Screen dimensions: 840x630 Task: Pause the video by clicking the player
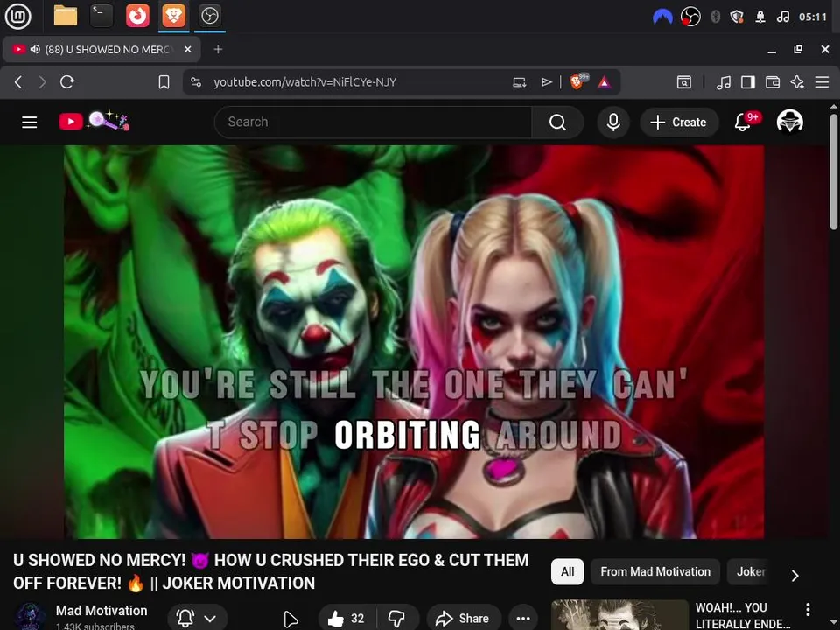coord(414,342)
